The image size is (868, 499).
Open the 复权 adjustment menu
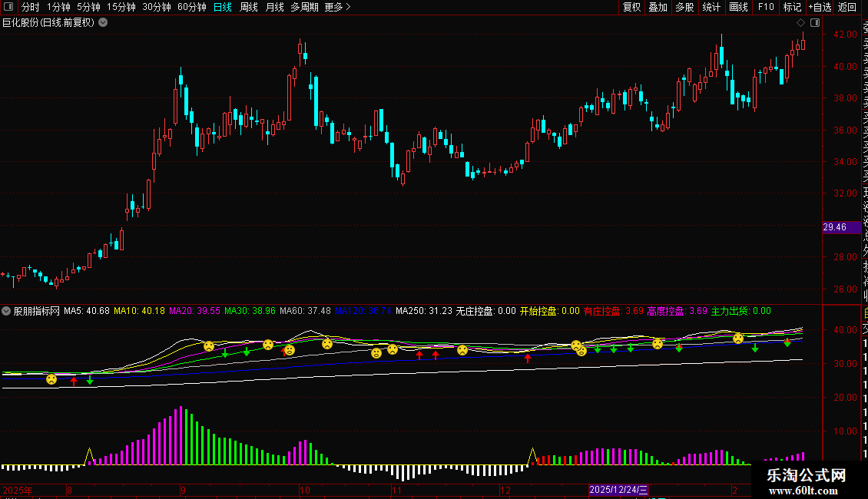(x=631, y=7)
